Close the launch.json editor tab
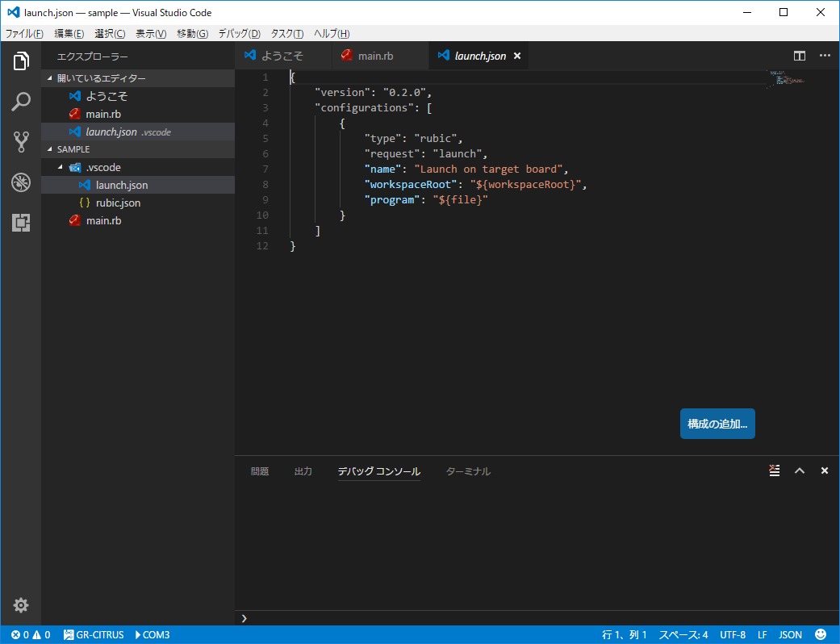840x644 pixels. tap(517, 56)
